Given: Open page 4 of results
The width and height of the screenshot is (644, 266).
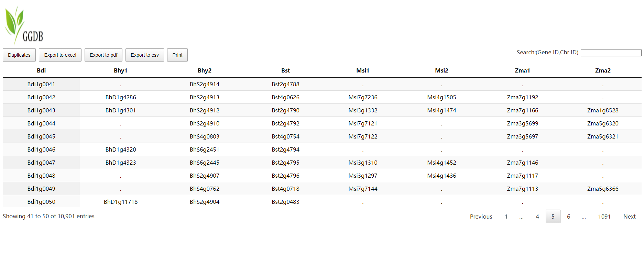Looking at the screenshot, I should click(x=537, y=217).
